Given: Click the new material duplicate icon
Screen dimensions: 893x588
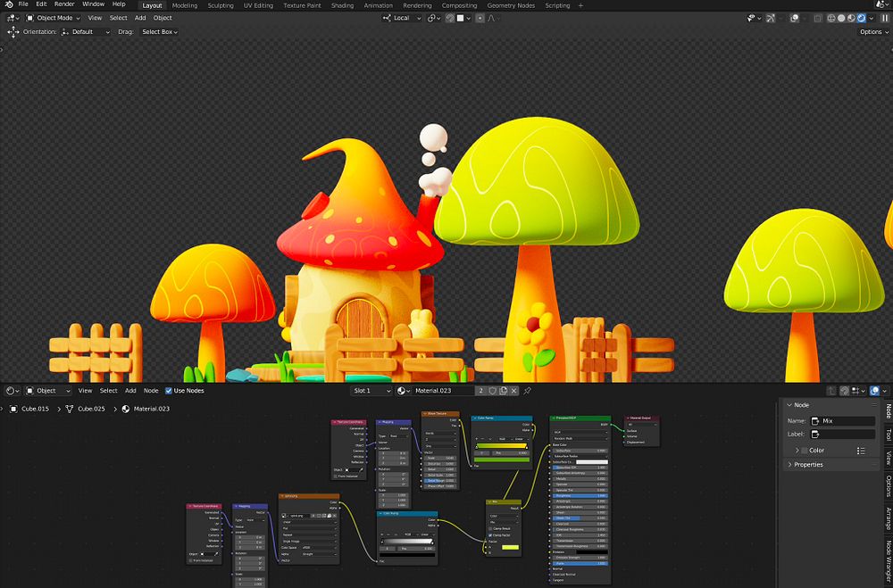Looking at the screenshot, I should coord(504,391).
